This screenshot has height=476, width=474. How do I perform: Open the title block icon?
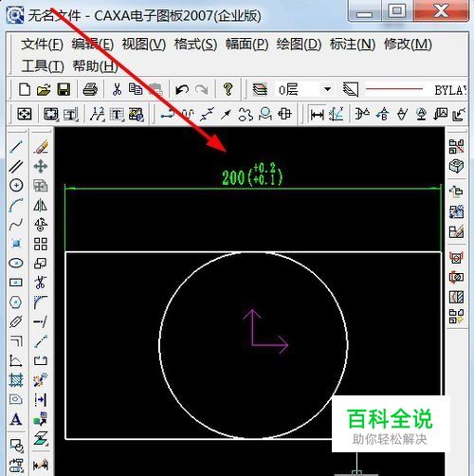point(70,114)
